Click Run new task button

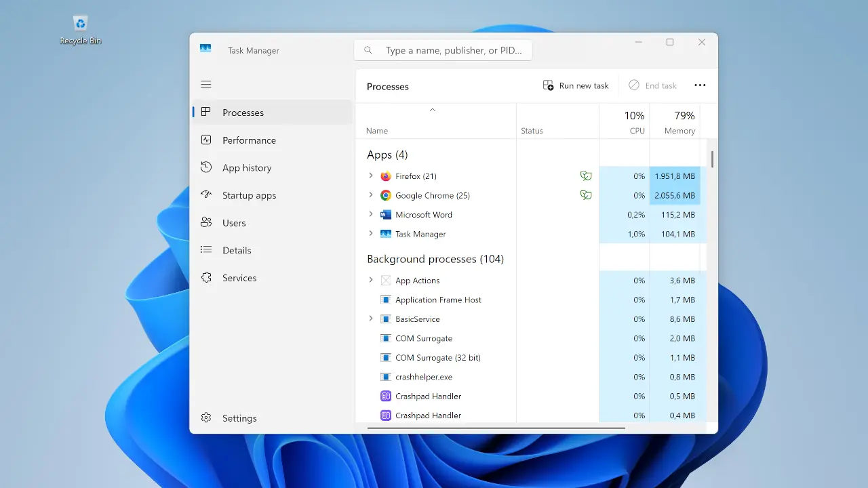click(576, 85)
